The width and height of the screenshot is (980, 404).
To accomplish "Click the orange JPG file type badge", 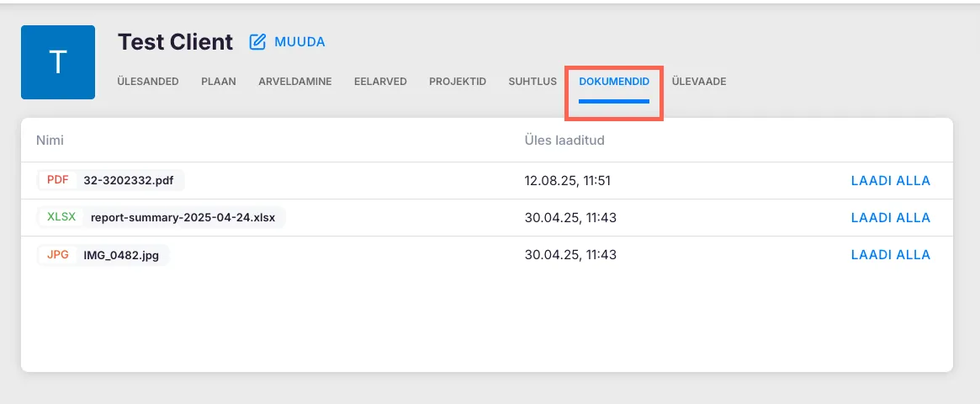I will tap(58, 254).
